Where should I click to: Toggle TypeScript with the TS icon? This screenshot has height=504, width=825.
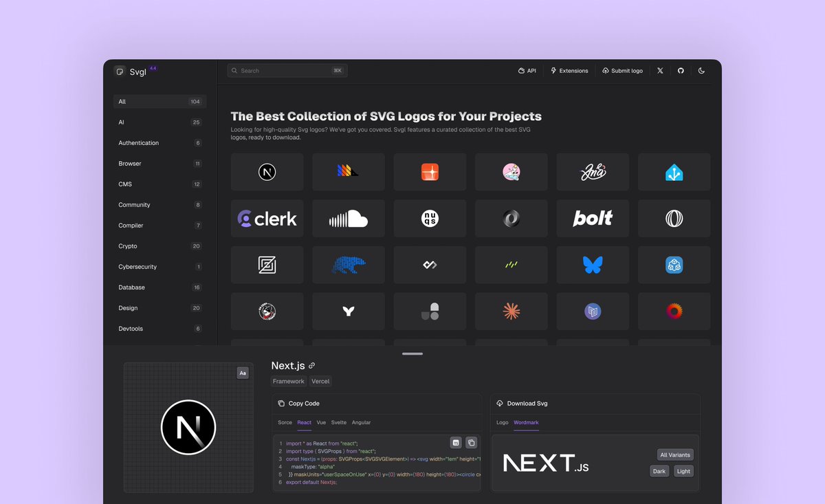[456, 443]
